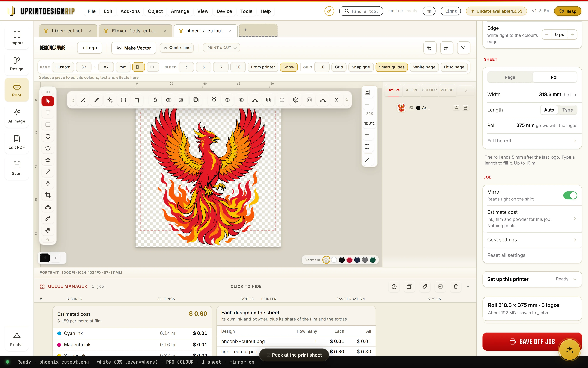The width and height of the screenshot is (588, 368).
Task: Open the Add-ons menu
Action: pyautogui.click(x=130, y=11)
